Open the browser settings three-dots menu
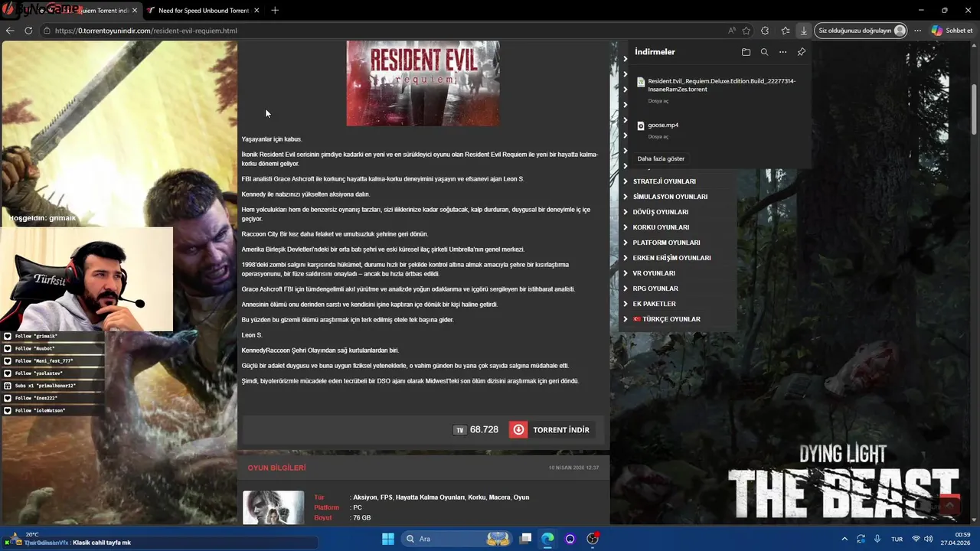The width and height of the screenshot is (980, 551). (917, 31)
